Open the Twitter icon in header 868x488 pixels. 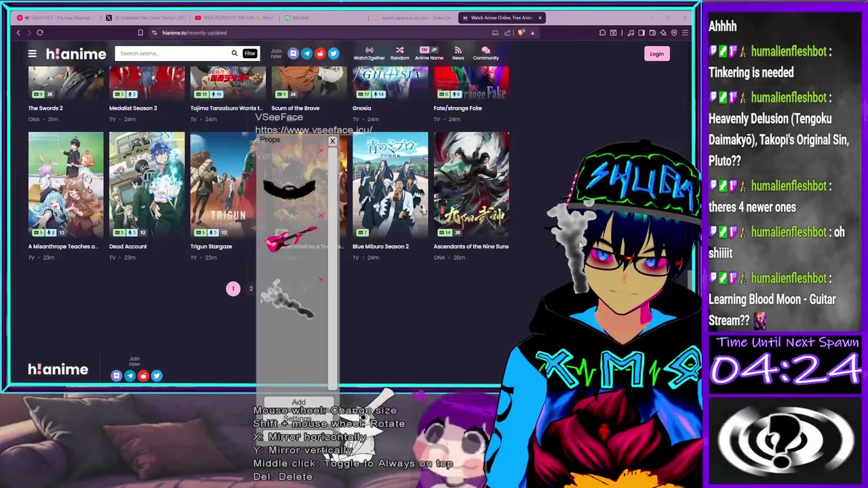point(333,54)
